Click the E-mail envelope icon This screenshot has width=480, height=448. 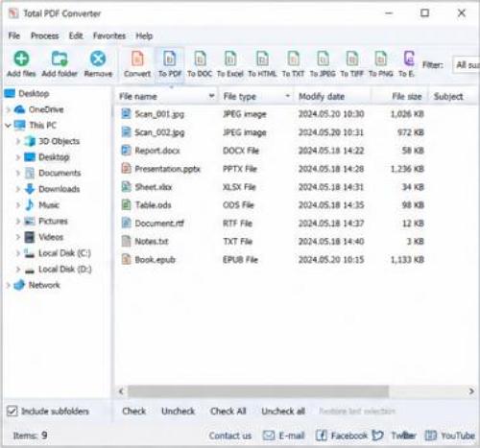point(268,436)
